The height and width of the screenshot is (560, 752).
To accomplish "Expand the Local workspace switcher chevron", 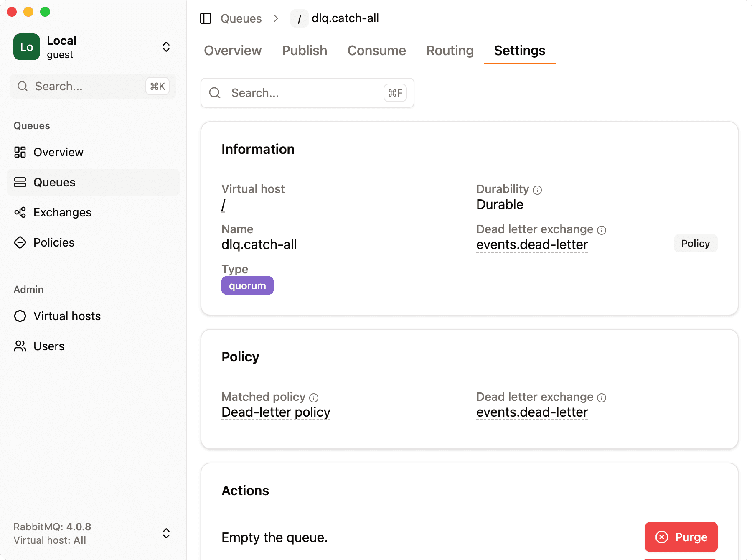I will point(166,47).
